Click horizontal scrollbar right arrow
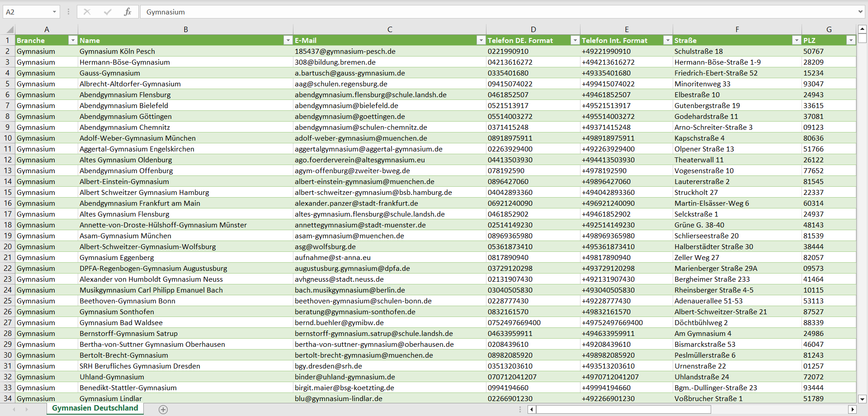The image size is (868, 416). (x=852, y=409)
